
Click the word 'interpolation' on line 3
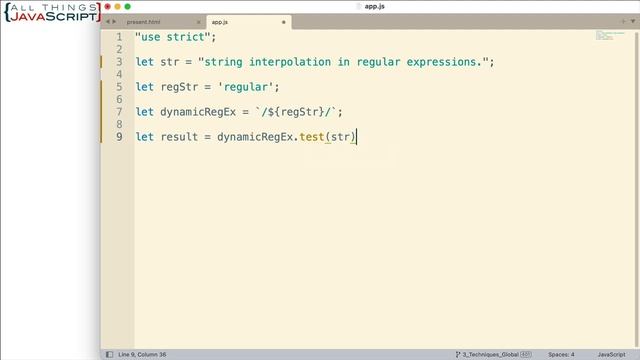290,62
